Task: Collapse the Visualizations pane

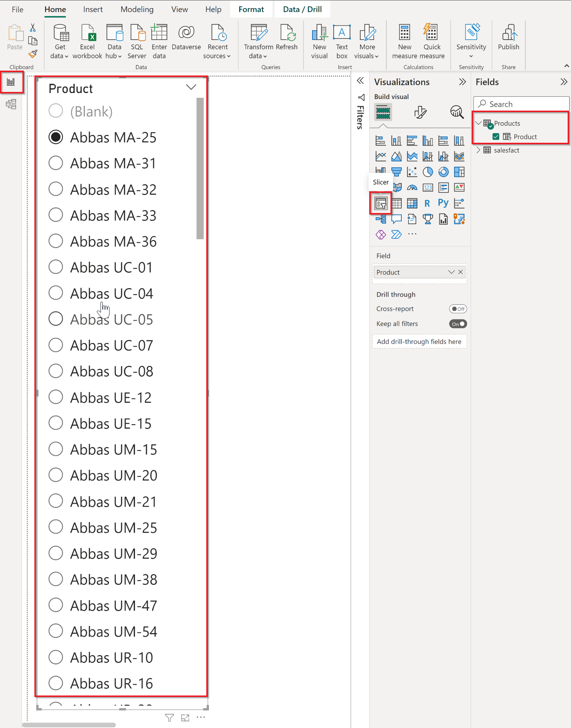Action: click(x=462, y=82)
